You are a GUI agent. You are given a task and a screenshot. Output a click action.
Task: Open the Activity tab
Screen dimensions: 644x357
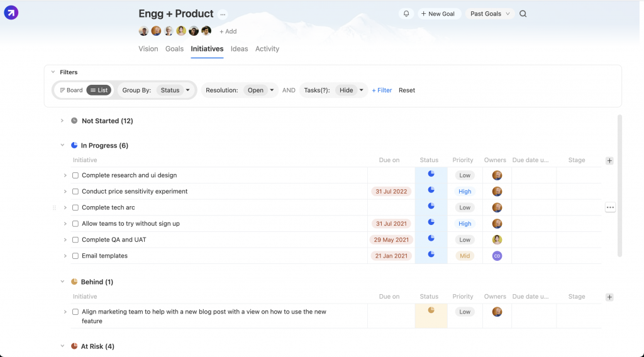[267, 48]
